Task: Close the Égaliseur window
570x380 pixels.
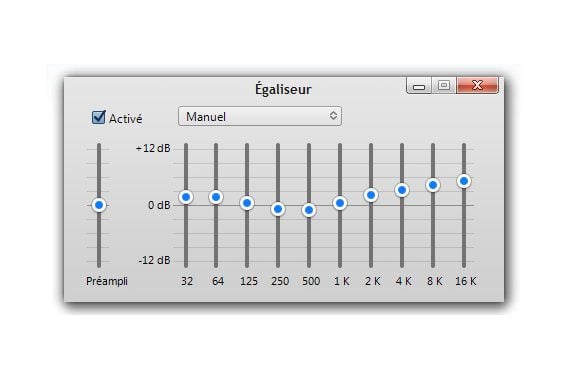Action: coord(477,85)
